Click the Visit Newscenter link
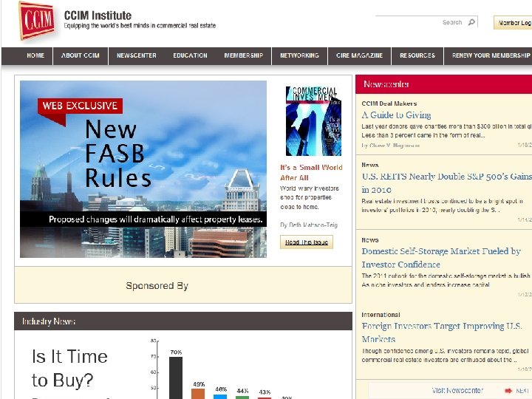This screenshot has height=399, width=532. (457, 391)
